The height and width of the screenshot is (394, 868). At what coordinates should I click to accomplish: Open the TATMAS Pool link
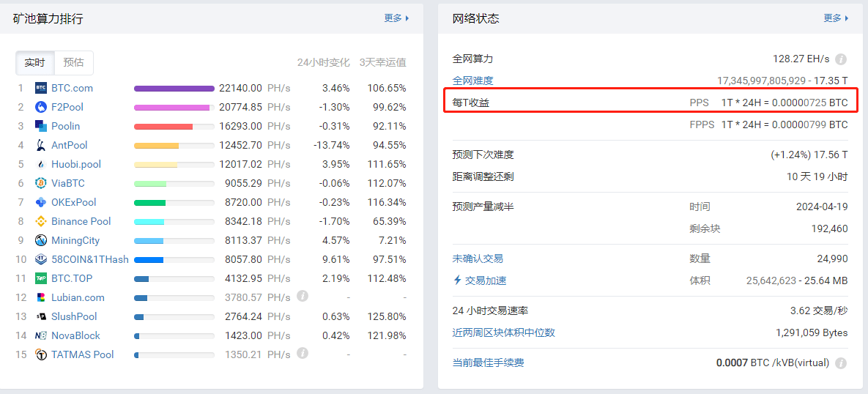click(x=83, y=354)
